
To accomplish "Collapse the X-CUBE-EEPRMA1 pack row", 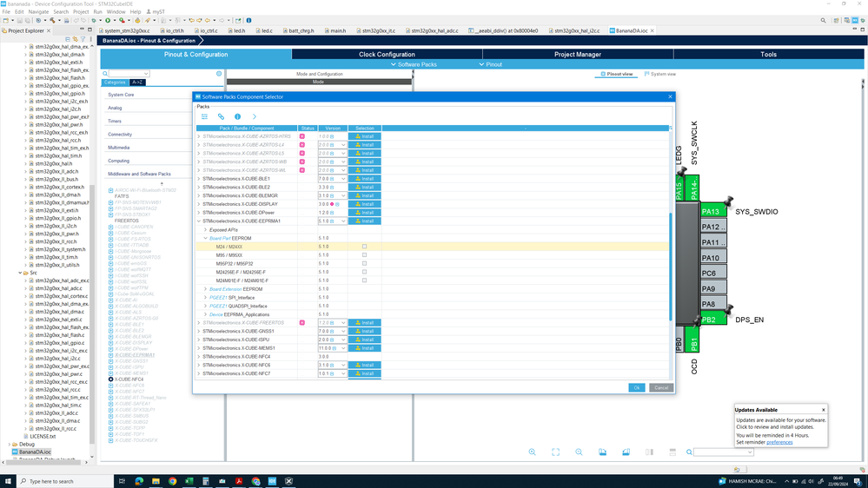I will (199, 221).
